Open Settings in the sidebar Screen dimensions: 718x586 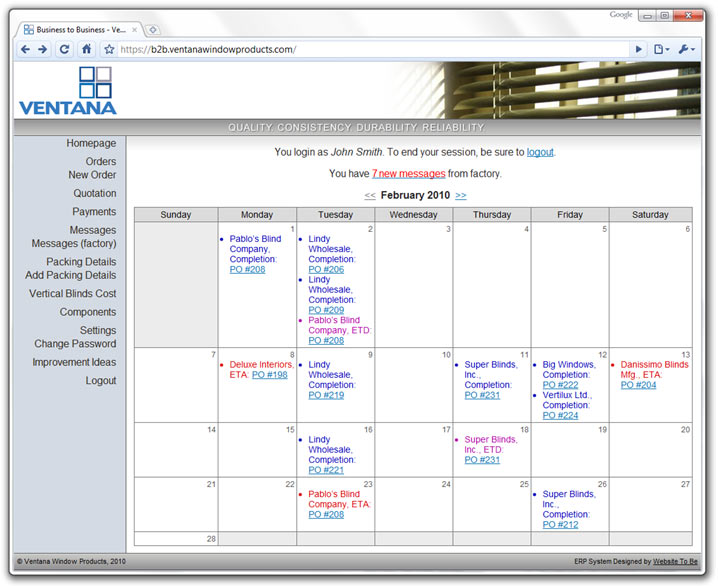point(98,330)
